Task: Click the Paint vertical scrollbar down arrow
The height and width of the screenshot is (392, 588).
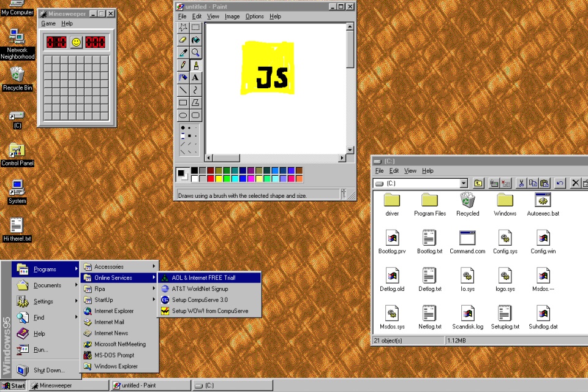Action: pos(350,149)
